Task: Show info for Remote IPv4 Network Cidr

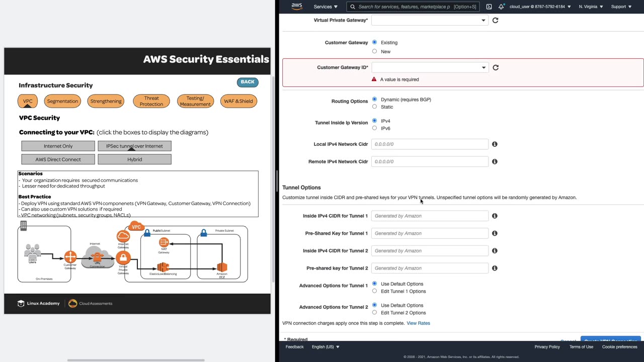Action: click(495, 162)
